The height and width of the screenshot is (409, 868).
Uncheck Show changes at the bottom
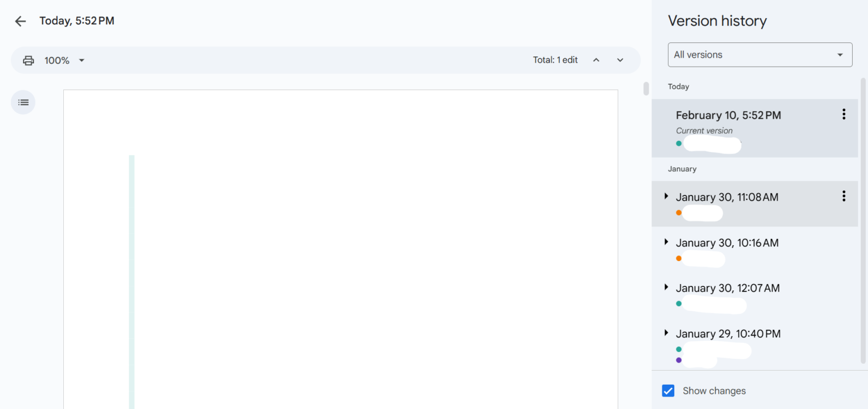pos(668,390)
